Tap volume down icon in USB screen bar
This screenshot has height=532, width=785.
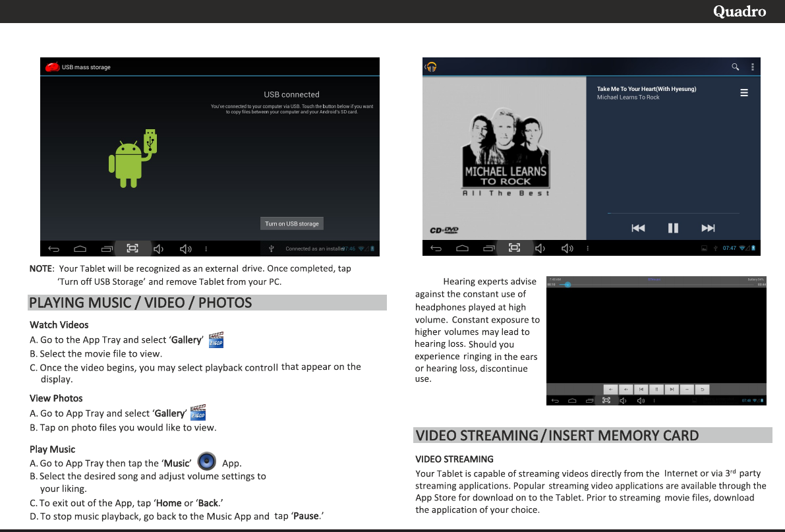click(x=158, y=249)
